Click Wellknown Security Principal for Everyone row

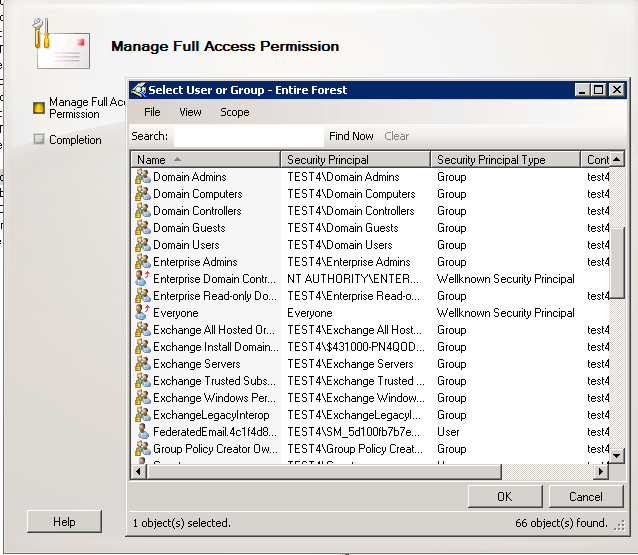click(506, 312)
